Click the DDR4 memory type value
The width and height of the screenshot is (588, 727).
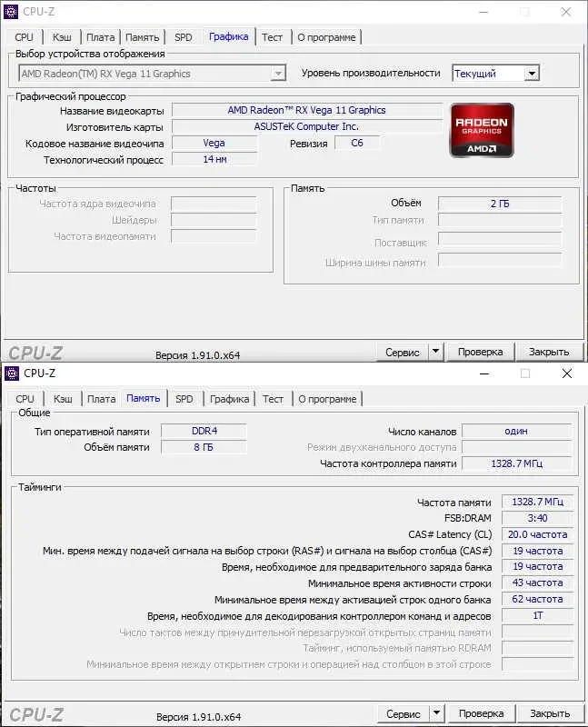[204, 431]
